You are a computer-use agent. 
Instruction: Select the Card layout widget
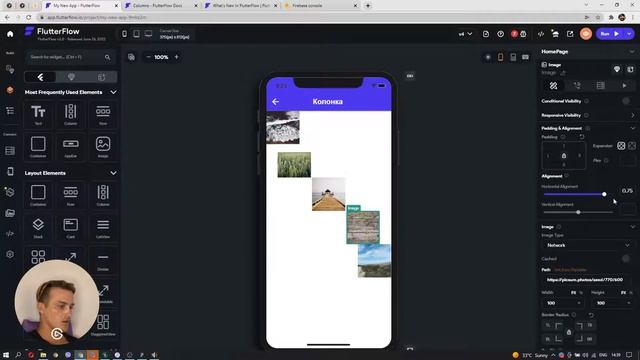tap(71, 228)
